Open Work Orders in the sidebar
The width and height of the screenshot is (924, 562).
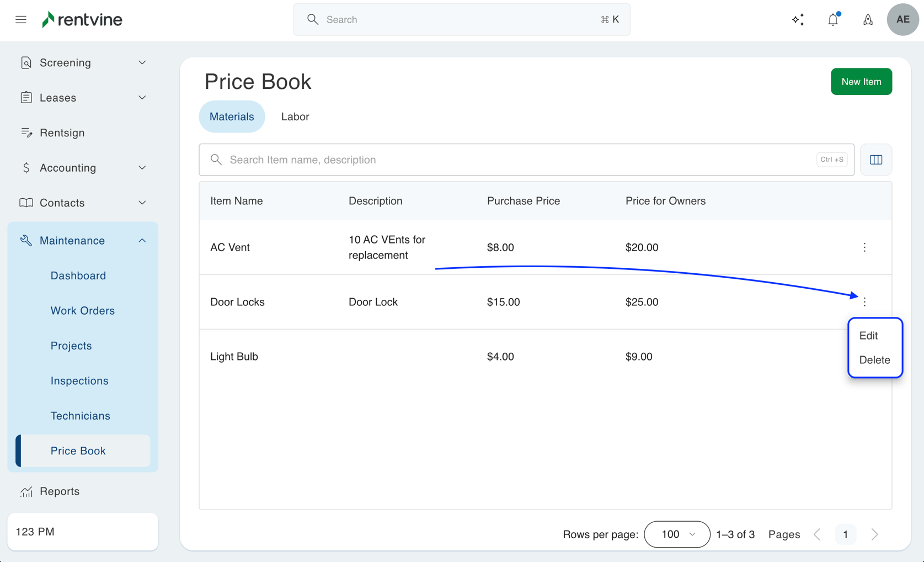tap(83, 311)
